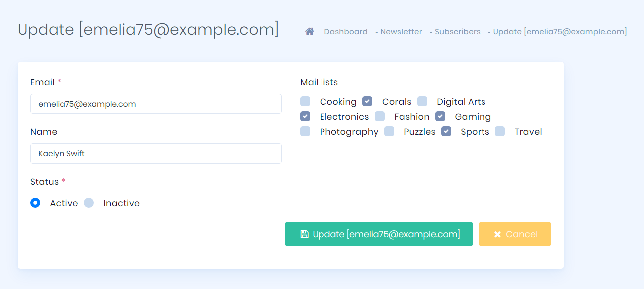Viewport: 644px width, 289px height.
Task: Check the Photography checkbox
Action: 305,131
